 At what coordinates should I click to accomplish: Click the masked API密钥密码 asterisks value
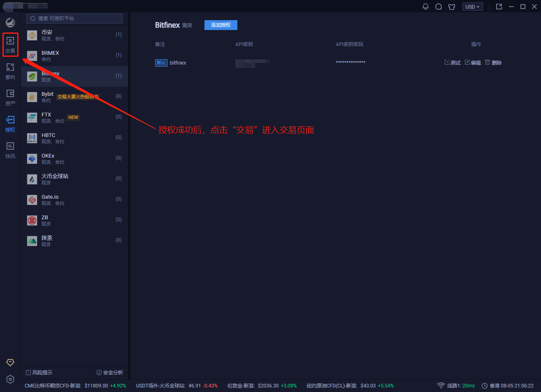[x=351, y=63]
